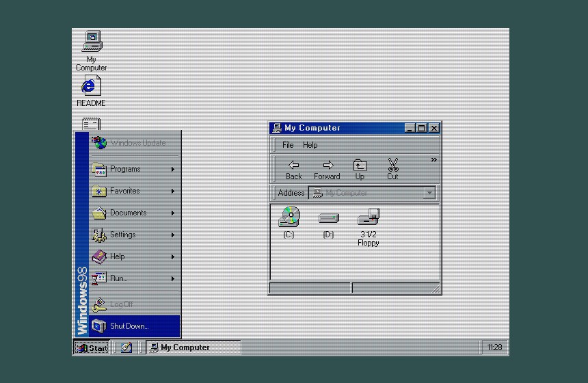Launch Windows Update from Start menu
Viewport: 588px width, 383px height.
[135, 143]
